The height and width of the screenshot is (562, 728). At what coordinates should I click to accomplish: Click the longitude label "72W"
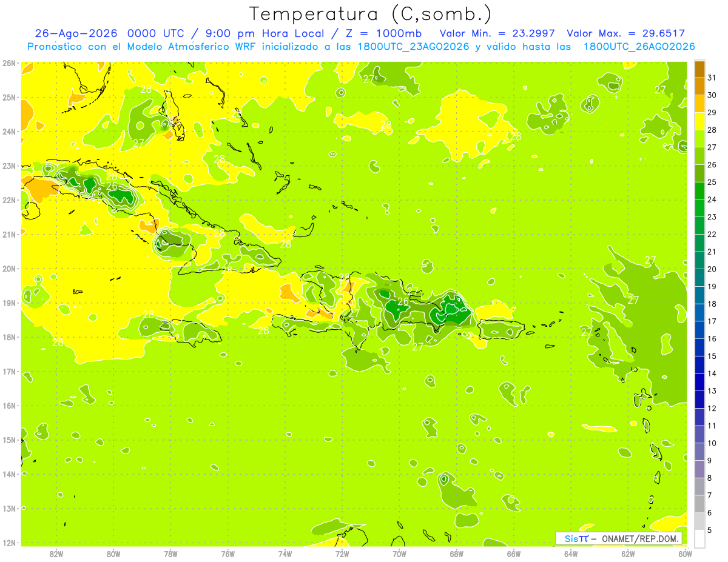pos(342,554)
